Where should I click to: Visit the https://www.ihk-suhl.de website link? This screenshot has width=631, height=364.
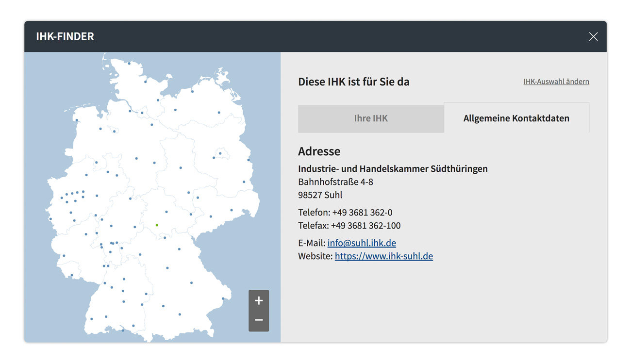click(384, 256)
